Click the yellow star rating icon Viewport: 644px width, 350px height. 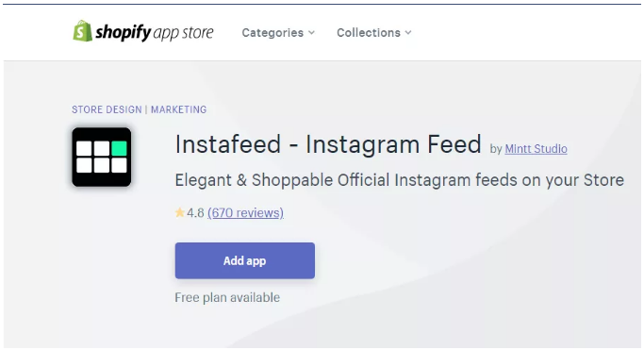180,212
